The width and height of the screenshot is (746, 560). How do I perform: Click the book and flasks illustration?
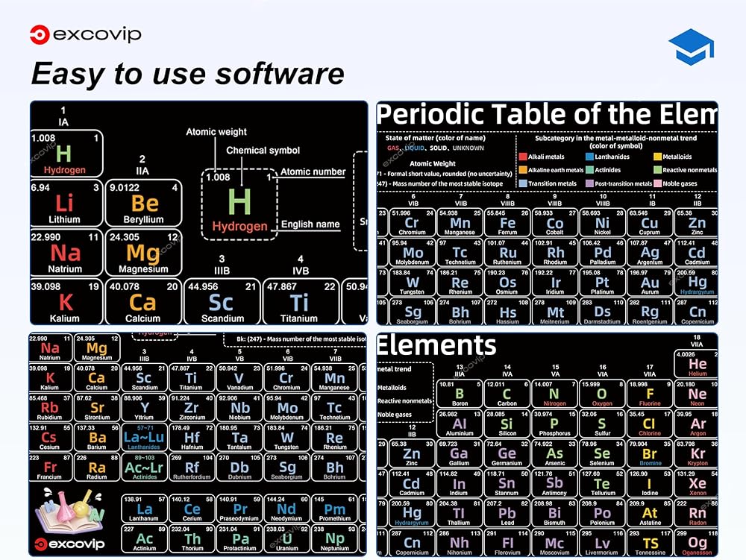point(70,511)
